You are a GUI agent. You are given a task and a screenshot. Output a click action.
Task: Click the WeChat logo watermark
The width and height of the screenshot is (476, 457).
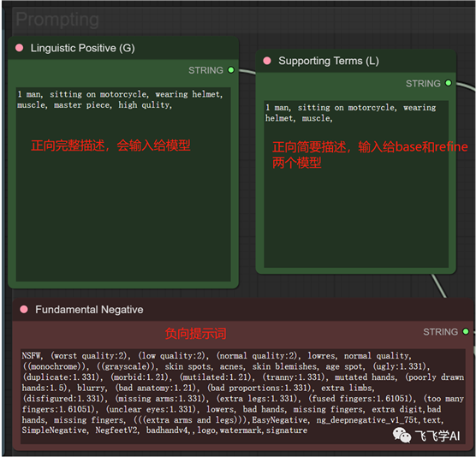pyautogui.click(x=402, y=435)
